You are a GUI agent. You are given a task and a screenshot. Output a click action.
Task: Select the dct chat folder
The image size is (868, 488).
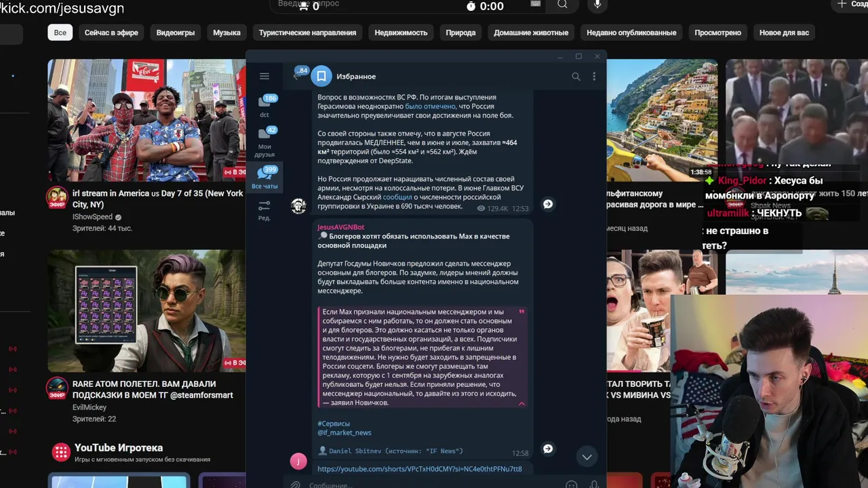point(264,106)
